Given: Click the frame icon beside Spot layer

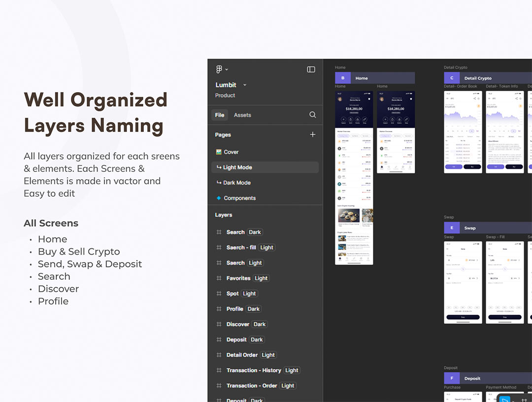Looking at the screenshot, I should (219, 294).
